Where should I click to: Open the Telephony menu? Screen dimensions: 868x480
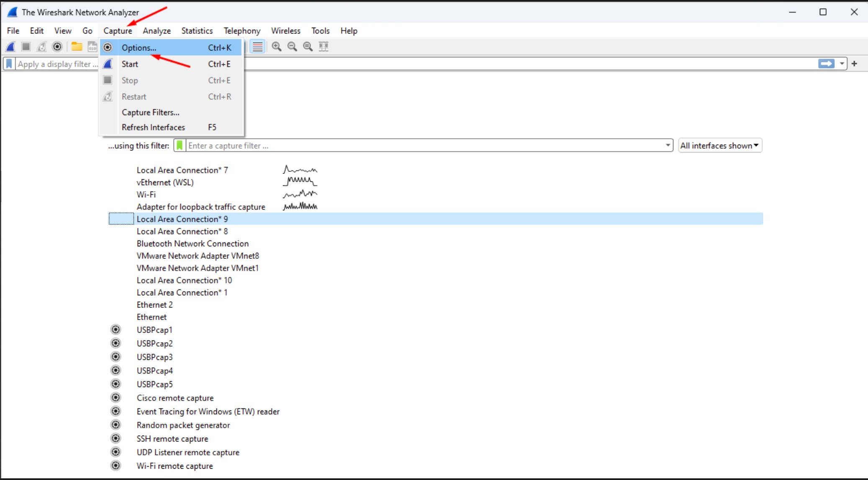(242, 31)
